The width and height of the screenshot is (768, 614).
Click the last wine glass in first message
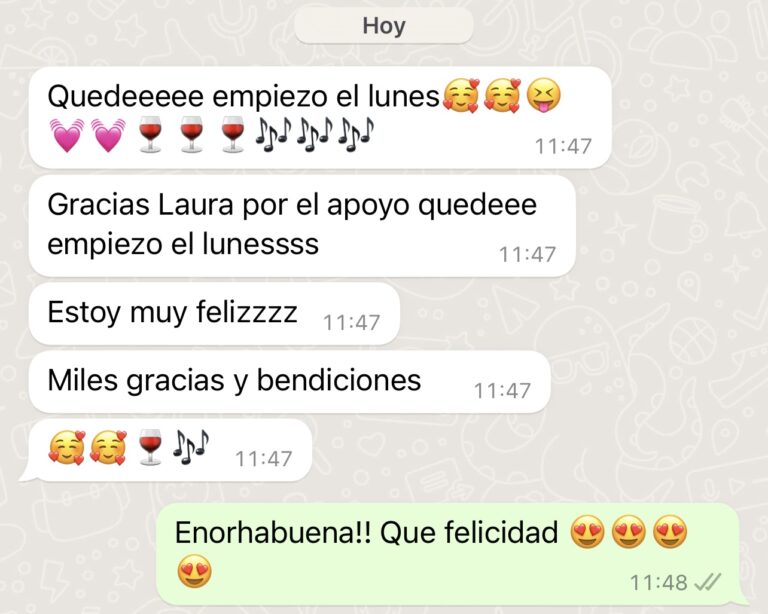pyautogui.click(x=233, y=134)
